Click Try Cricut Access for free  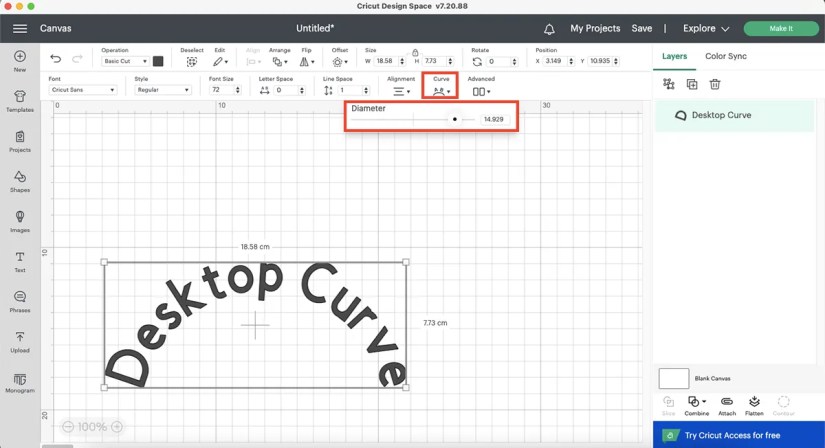click(x=739, y=435)
